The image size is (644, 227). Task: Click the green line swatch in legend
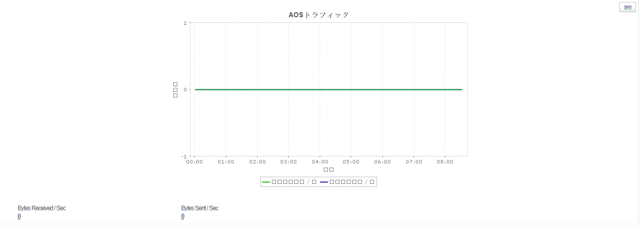[x=266, y=182]
